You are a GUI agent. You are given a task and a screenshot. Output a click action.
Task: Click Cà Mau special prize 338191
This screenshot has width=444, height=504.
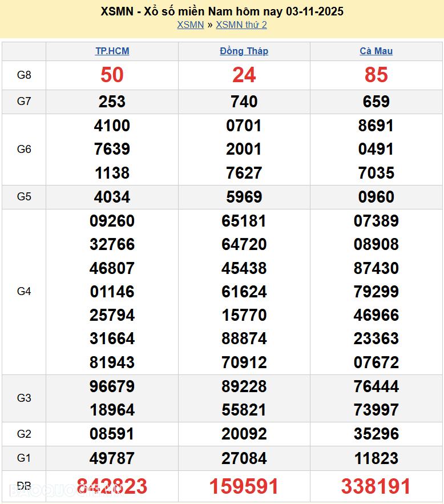[x=376, y=486]
